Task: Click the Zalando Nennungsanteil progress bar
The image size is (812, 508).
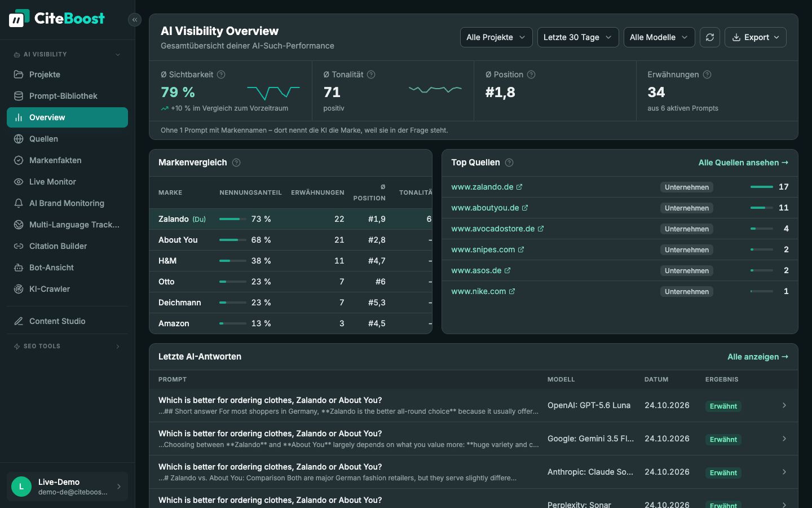Action: [x=233, y=219]
